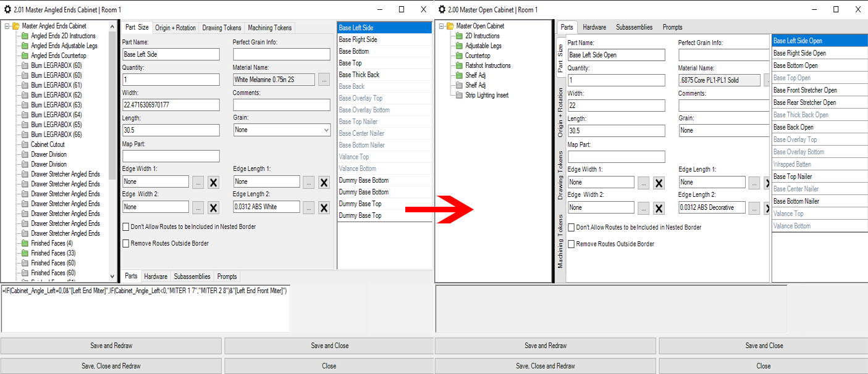The height and width of the screenshot is (374, 868).
Task: Click Strip Lighting Insert folder icon
Action: pyautogui.click(x=459, y=95)
